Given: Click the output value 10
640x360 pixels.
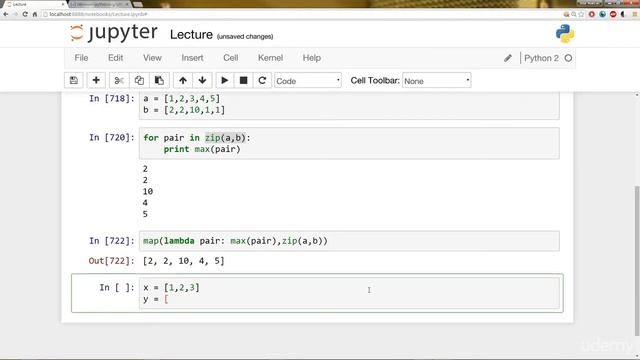Looking at the screenshot, I should point(148,191).
